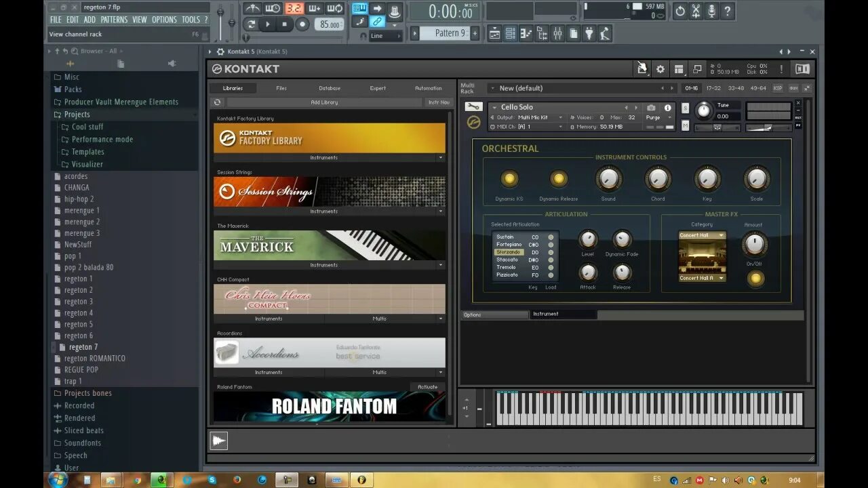Open the Kontakt files disk menu icon
Screen dimensions: 868x488
[642, 68]
